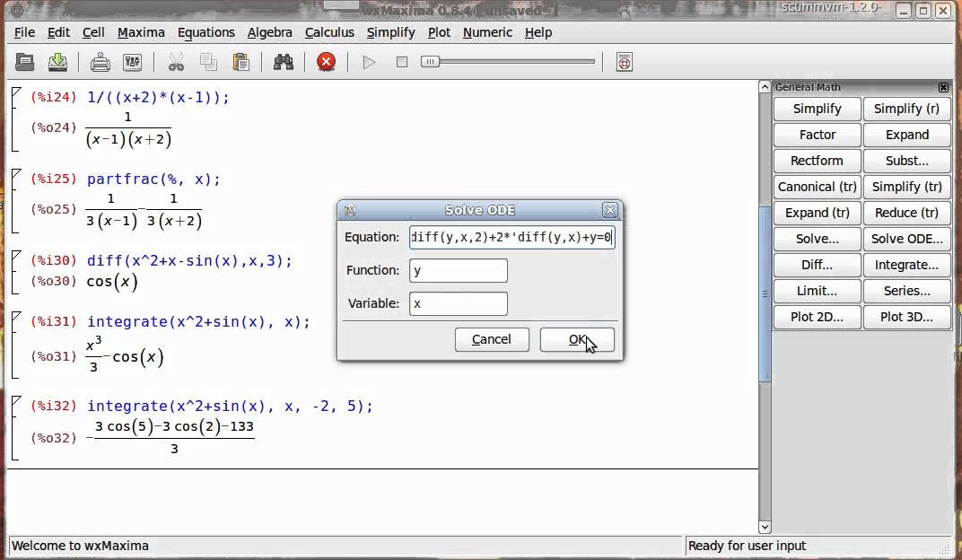Image resolution: width=962 pixels, height=560 pixels.
Task: Click the Equation input field in dialog
Action: (x=512, y=237)
